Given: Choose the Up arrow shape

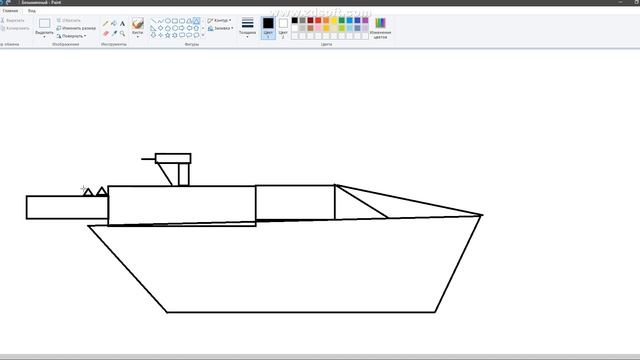Looking at the screenshot, I should pyautogui.click(x=196, y=28).
